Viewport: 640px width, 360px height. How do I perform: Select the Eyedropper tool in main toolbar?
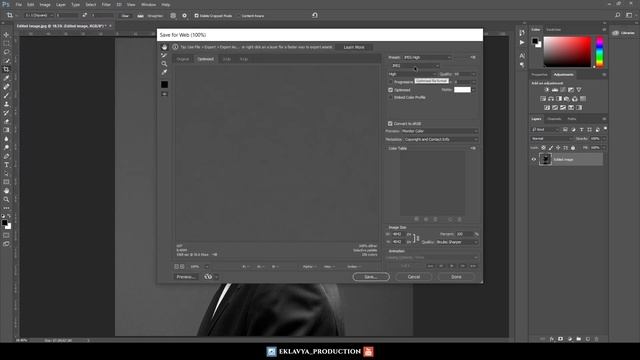click(x=6, y=78)
